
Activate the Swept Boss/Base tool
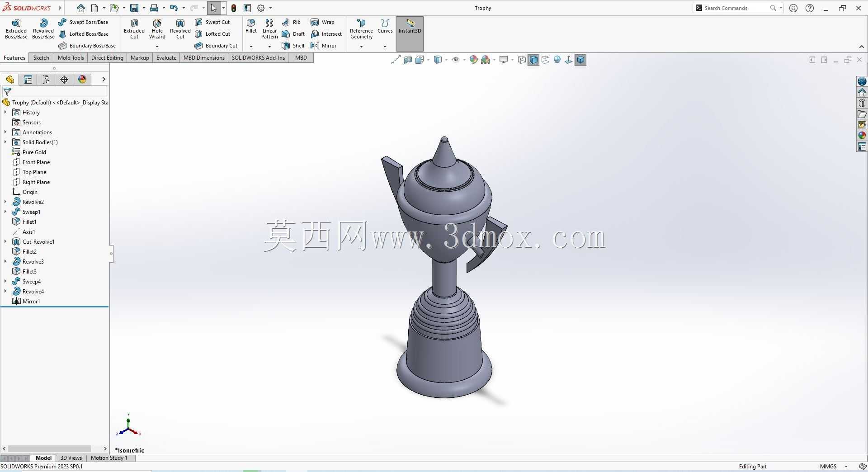83,22
